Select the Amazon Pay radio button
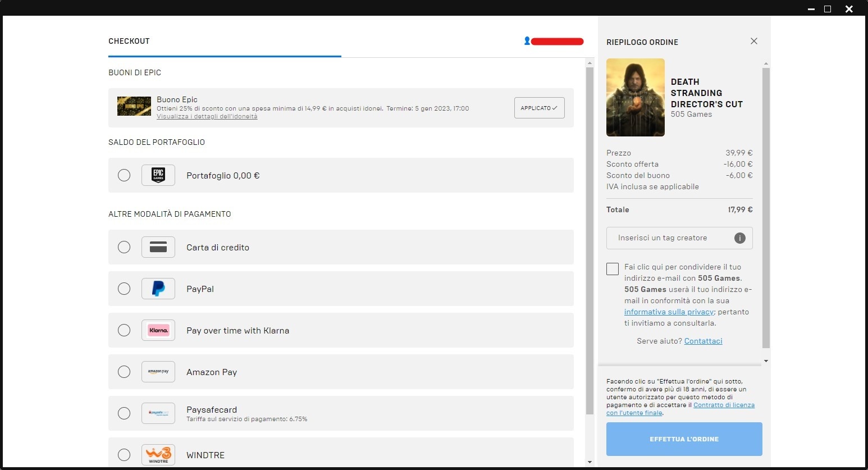868x470 pixels. tap(124, 372)
